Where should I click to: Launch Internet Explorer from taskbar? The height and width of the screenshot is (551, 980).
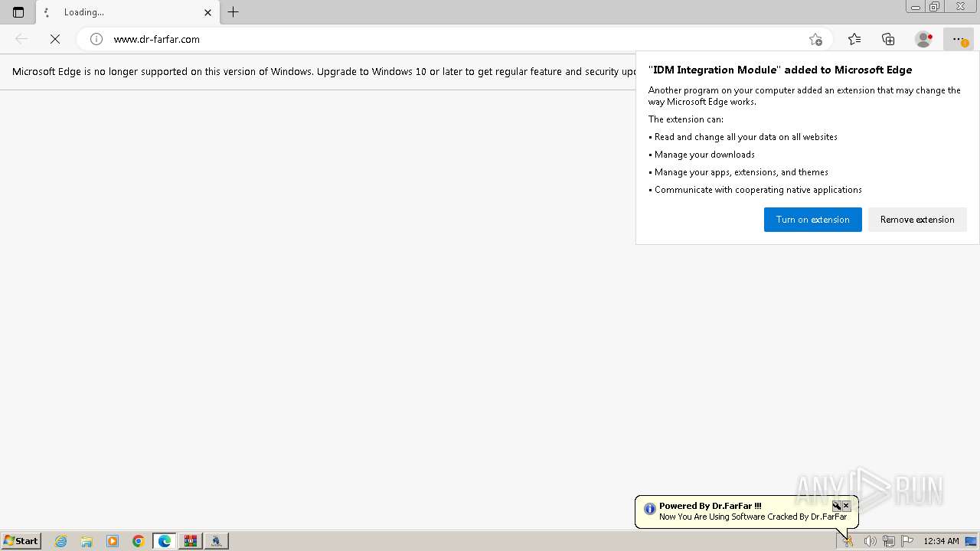click(61, 541)
